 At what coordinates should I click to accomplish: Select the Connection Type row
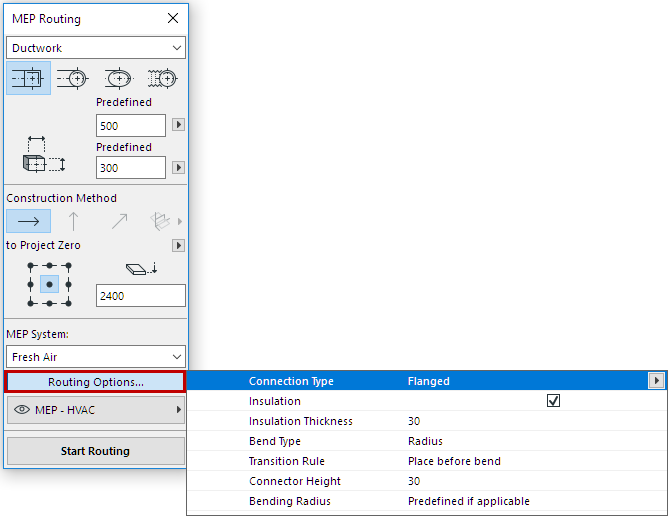427,381
